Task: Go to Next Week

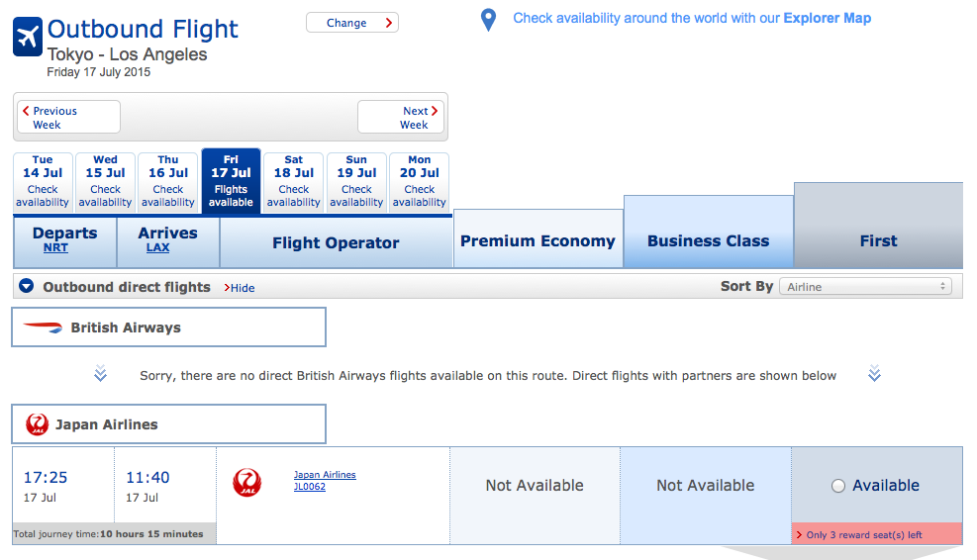Action: click(401, 118)
